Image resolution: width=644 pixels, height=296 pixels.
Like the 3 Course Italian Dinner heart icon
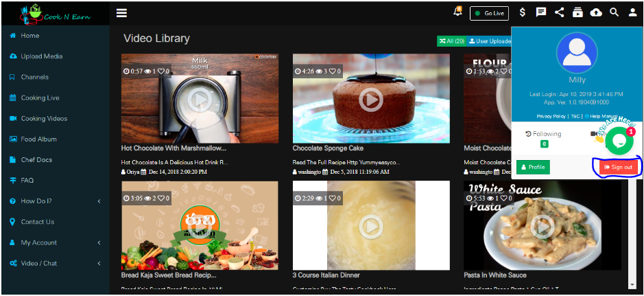pyautogui.click(x=332, y=198)
